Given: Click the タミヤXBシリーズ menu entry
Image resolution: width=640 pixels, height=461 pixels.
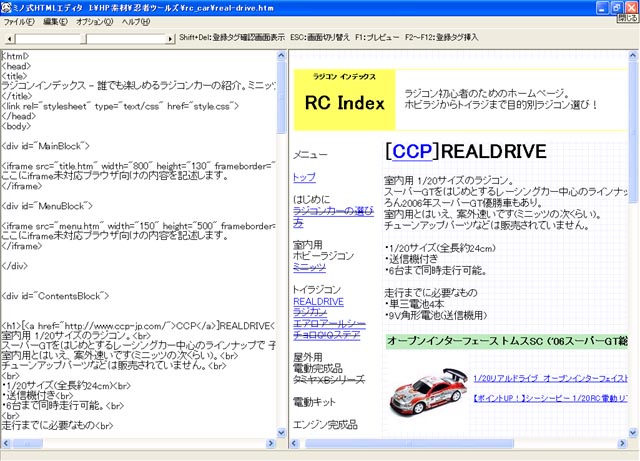Looking at the screenshot, I should click(329, 379).
